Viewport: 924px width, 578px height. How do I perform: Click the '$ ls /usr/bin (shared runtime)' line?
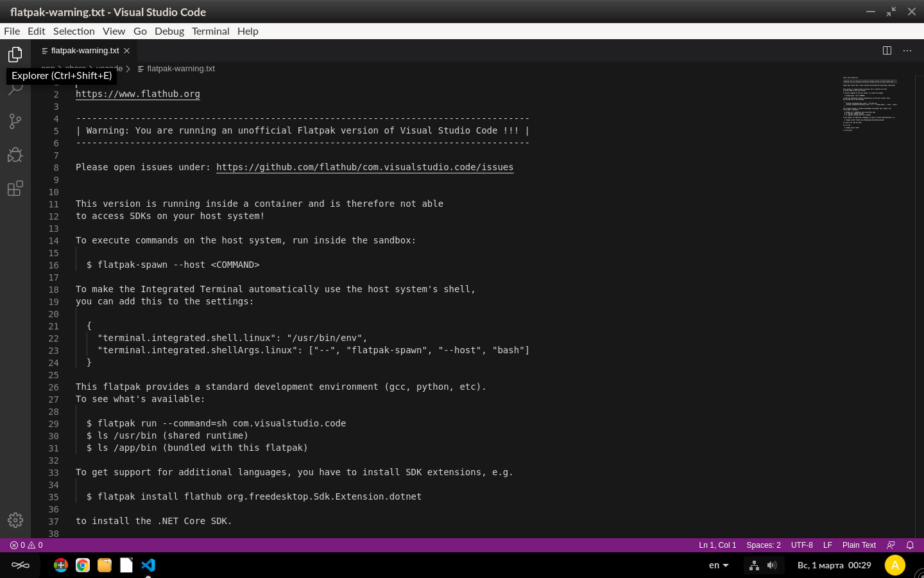(167, 435)
